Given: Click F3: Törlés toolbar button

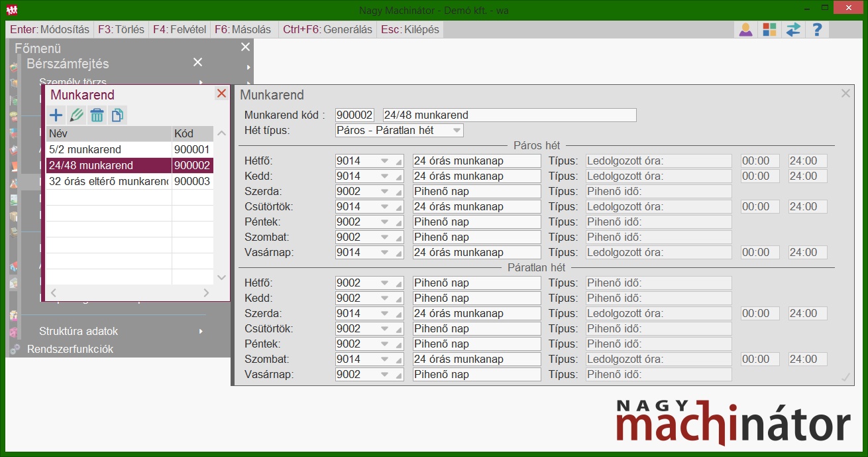Looking at the screenshot, I should tap(121, 30).
